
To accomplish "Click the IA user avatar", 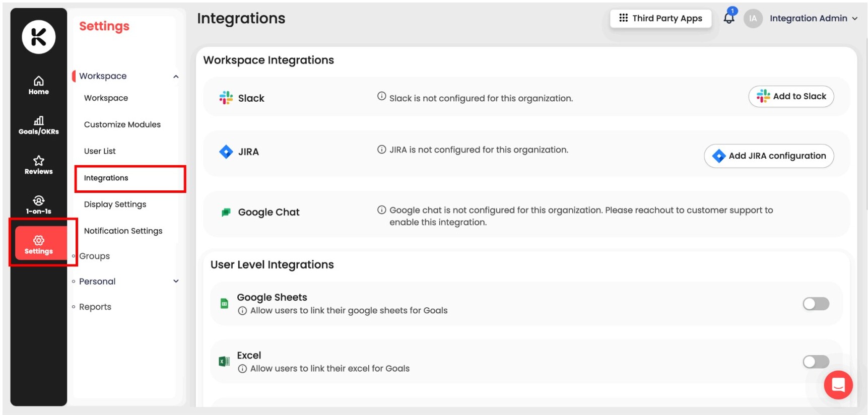I will pos(753,18).
